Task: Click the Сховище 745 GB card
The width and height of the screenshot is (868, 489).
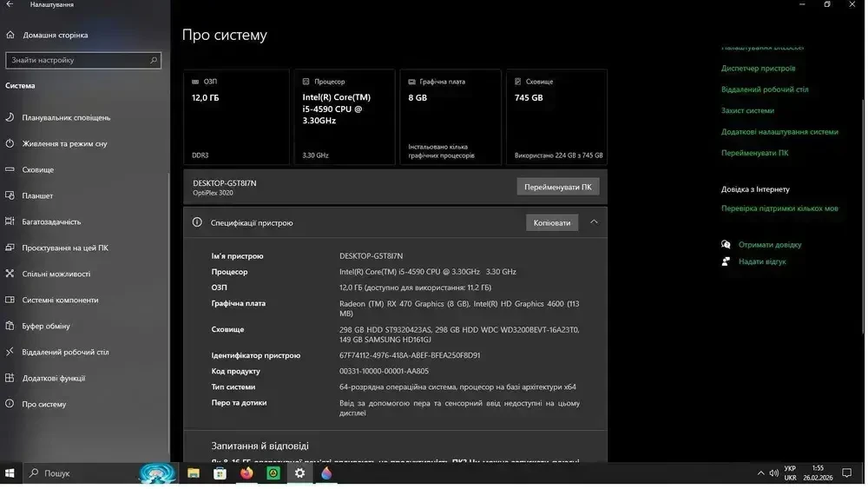Action: point(556,117)
